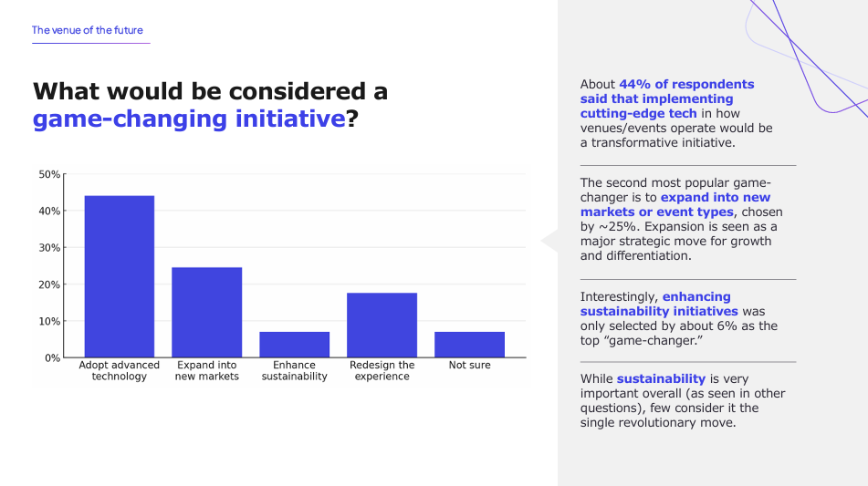Click "What would be considered a" heading
868x486 pixels.
(210, 91)
